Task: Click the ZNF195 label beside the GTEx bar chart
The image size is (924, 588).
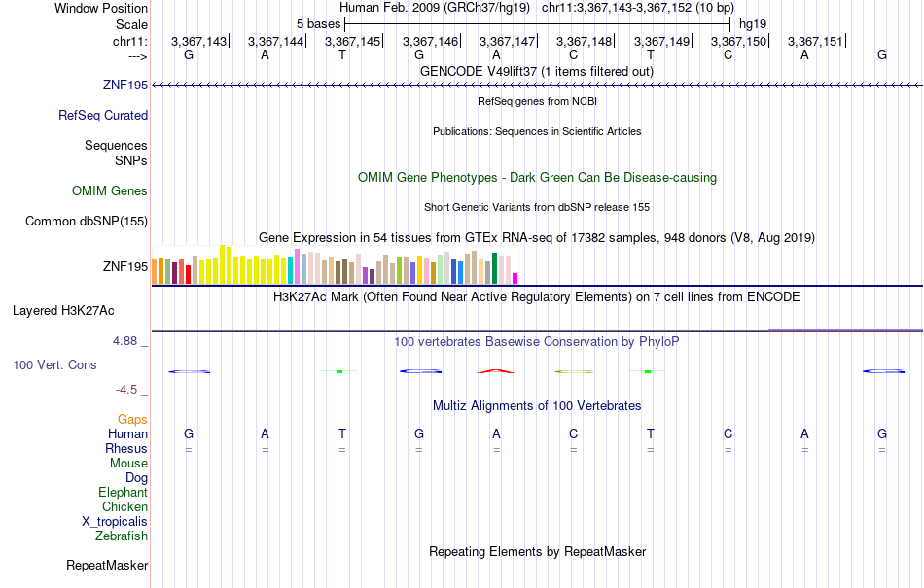Action: click(124, 266)
